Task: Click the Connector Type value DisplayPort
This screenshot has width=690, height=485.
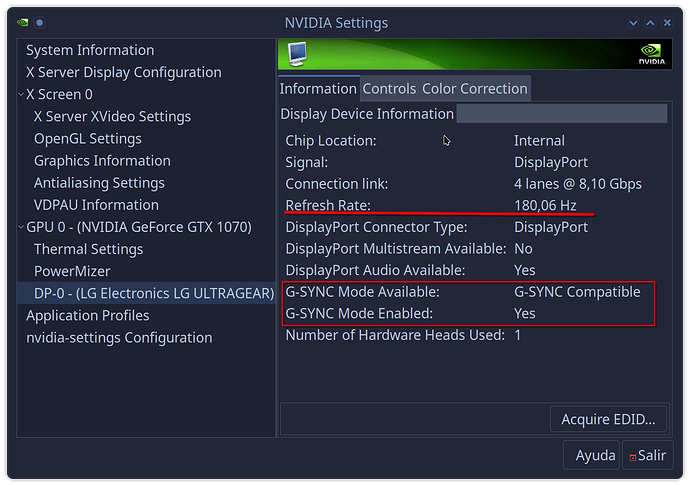Action: point(551,227)
